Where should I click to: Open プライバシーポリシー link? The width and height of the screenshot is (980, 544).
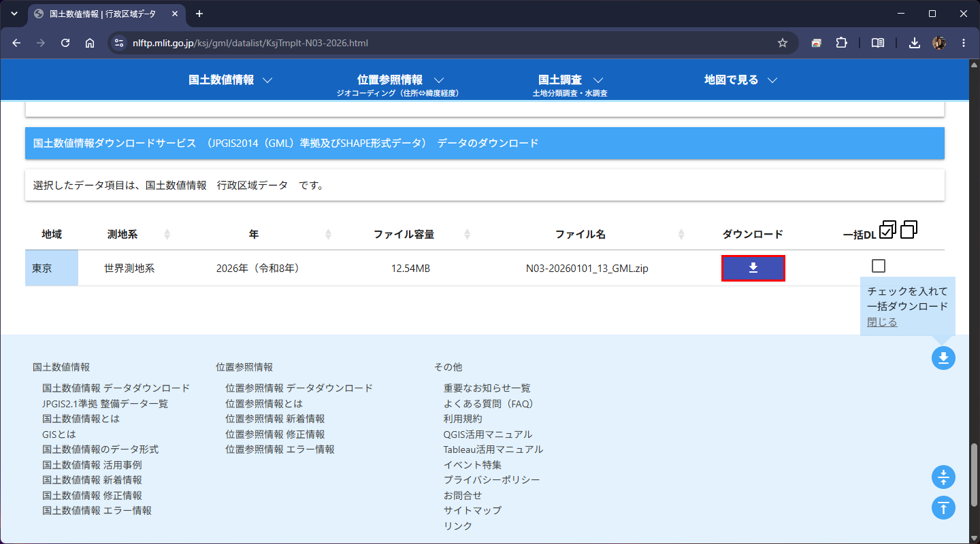(x=492, y=480)
